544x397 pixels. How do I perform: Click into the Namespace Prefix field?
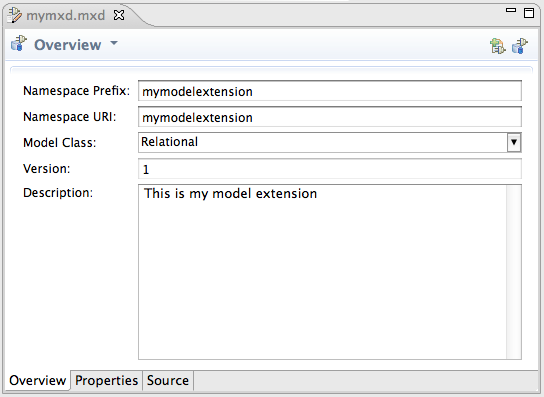pyautogui.click(x=330, y=91)
